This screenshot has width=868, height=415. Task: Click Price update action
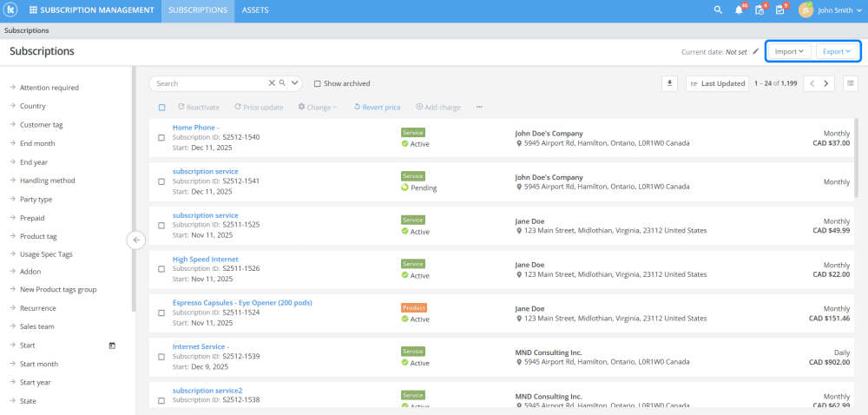point(259,108)
